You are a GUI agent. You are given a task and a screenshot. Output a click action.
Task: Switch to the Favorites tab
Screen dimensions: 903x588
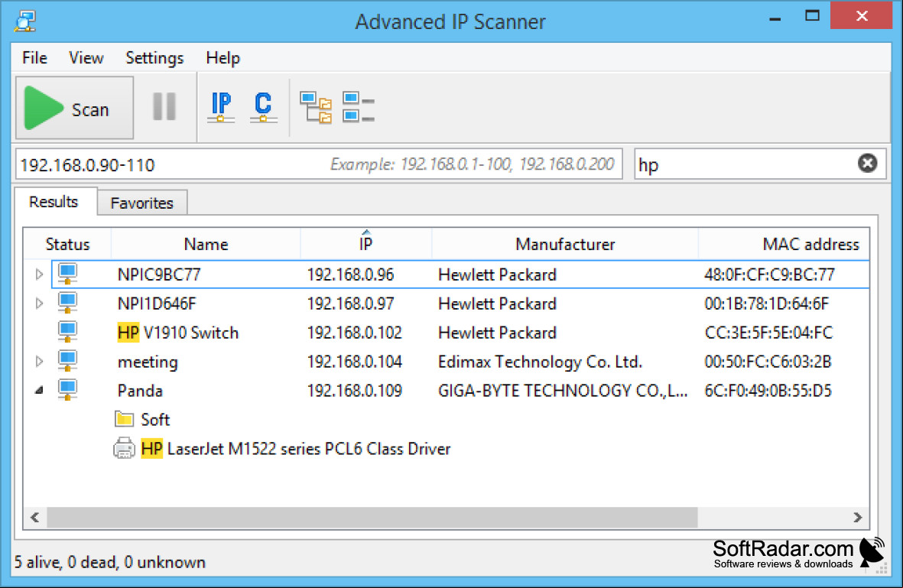point(141,203)
